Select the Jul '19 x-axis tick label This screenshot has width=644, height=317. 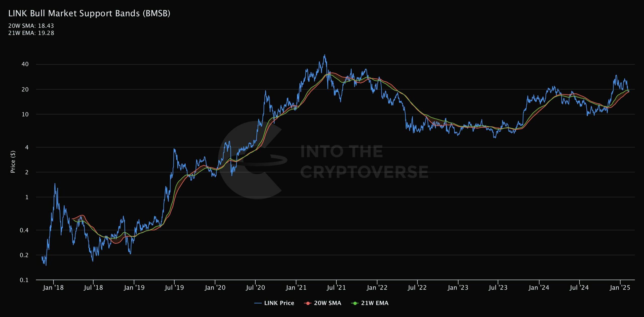[x=174, y=288]
